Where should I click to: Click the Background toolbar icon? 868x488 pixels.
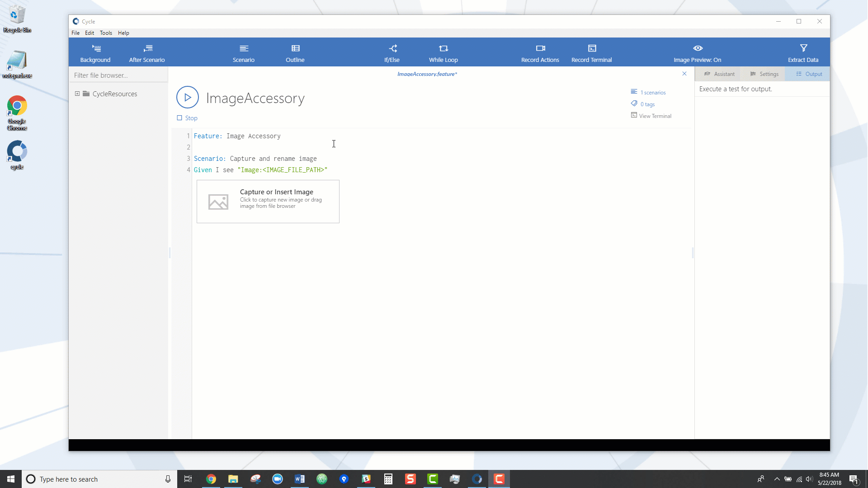(x=95, y=49)
